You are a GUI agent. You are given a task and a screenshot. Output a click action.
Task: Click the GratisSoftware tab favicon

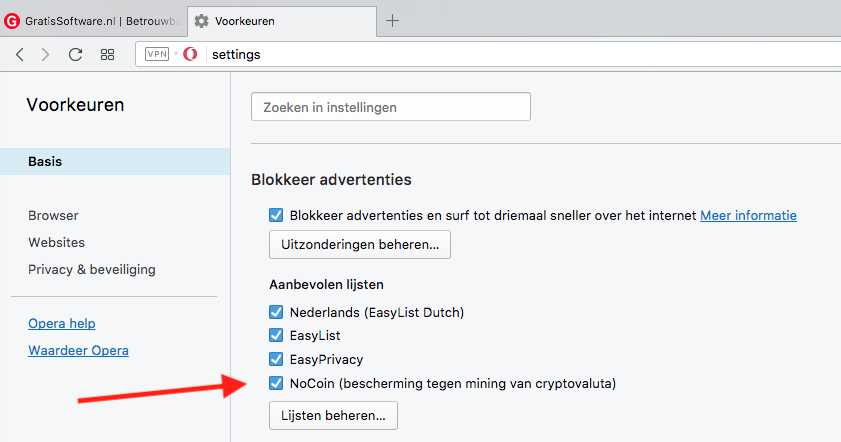tap(13, 20)
